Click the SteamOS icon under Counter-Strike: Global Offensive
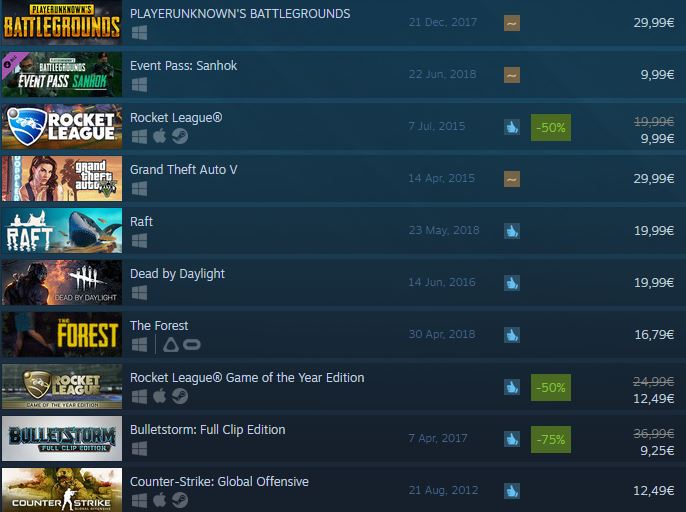 click(180, 500)
